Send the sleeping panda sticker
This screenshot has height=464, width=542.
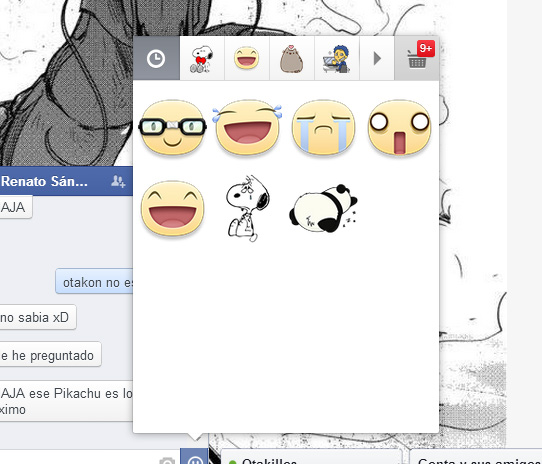click(x=323, y=208)
